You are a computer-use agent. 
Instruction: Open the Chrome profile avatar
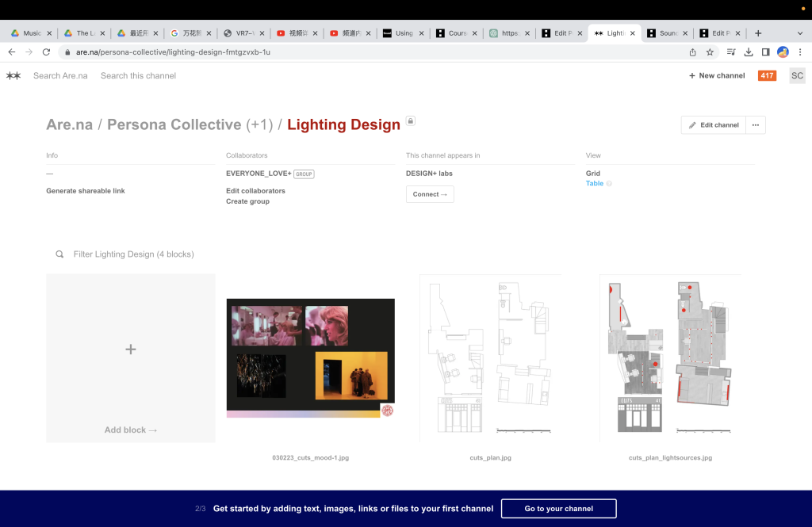click(783, 52)
